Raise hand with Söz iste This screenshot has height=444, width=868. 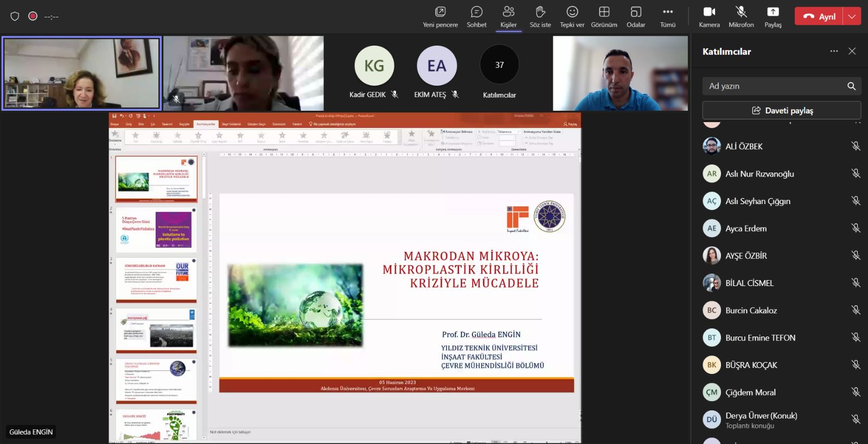coord(540,16)
